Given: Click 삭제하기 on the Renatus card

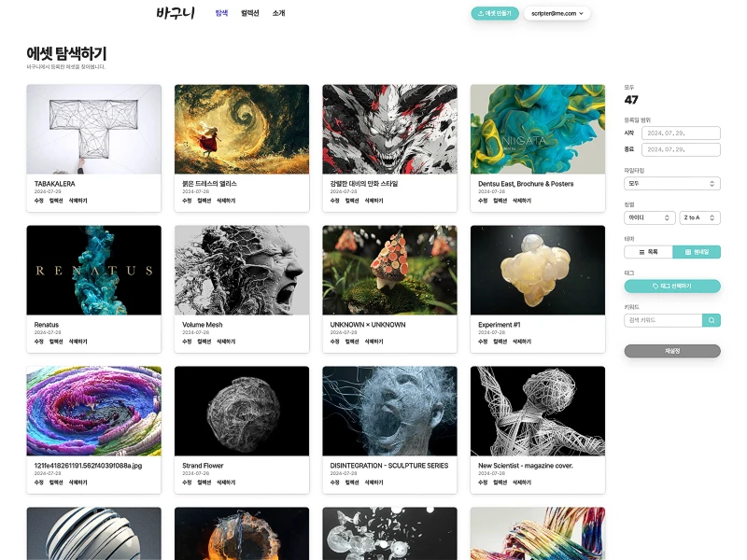Looking at the screenshot, I should point(78,342).
